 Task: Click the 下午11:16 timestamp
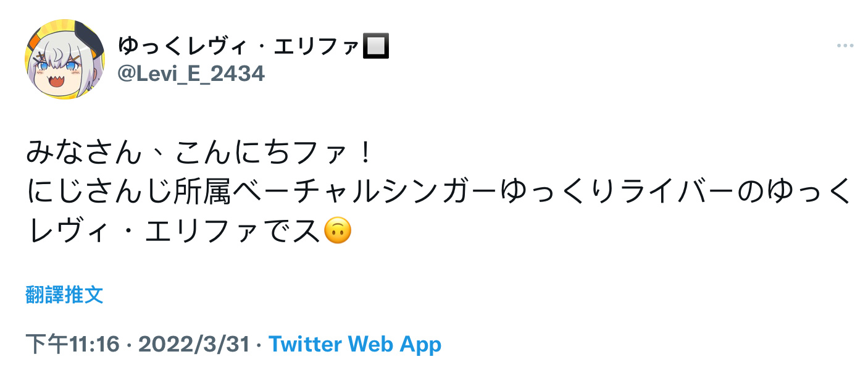click(72, 344)
